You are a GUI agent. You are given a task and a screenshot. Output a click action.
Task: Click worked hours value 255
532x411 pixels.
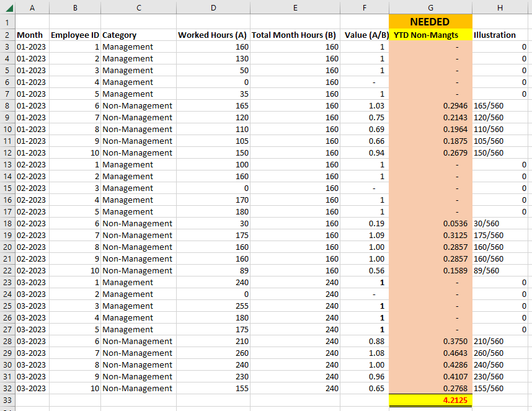click(x=213, y=306)
